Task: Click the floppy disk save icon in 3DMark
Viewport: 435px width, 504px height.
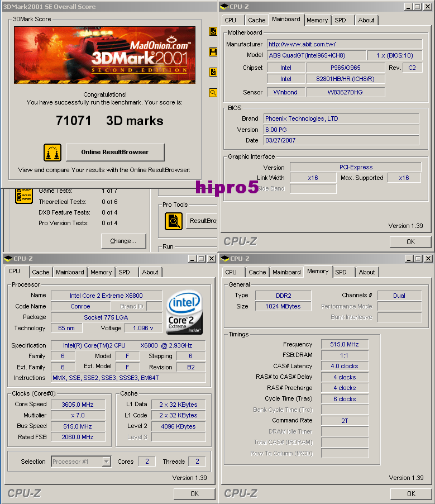Action: coord(213,52)
